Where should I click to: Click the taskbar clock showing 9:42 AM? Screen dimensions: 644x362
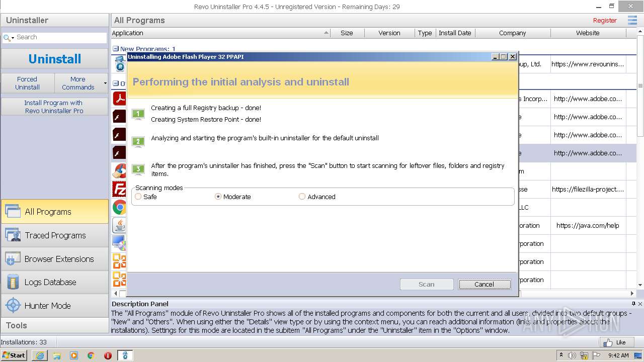point(618,355)
